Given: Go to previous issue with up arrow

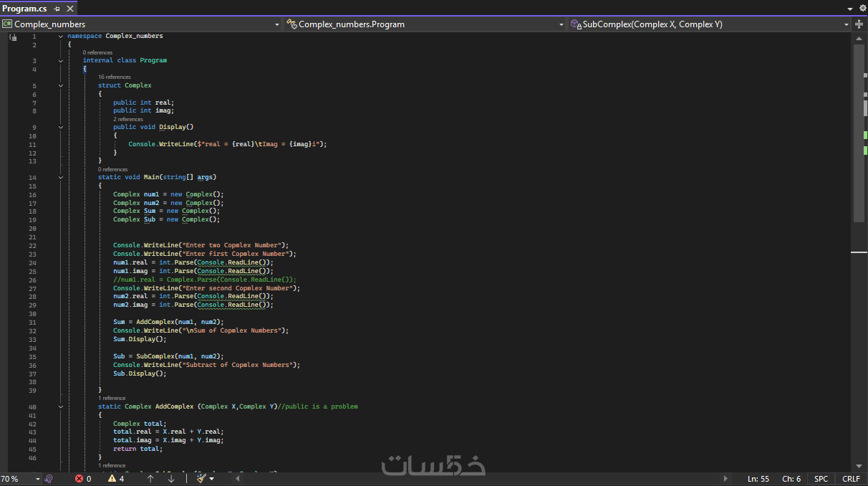Looking at the screenshot, I should pos(150,479).
